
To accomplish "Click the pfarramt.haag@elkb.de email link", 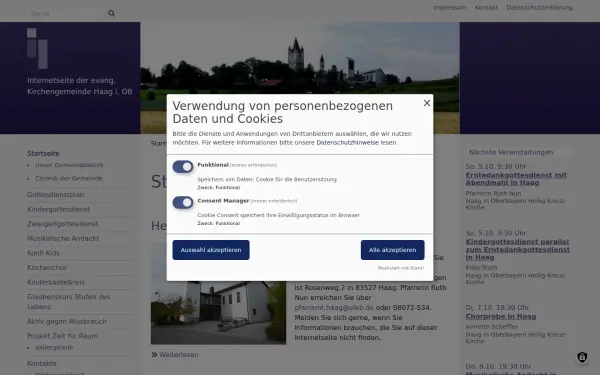I will tap(334, 308).
